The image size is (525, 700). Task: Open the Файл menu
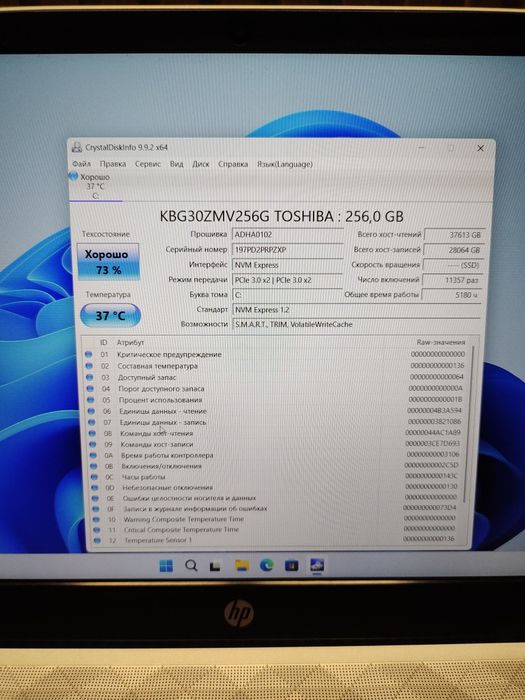point(81,164)
